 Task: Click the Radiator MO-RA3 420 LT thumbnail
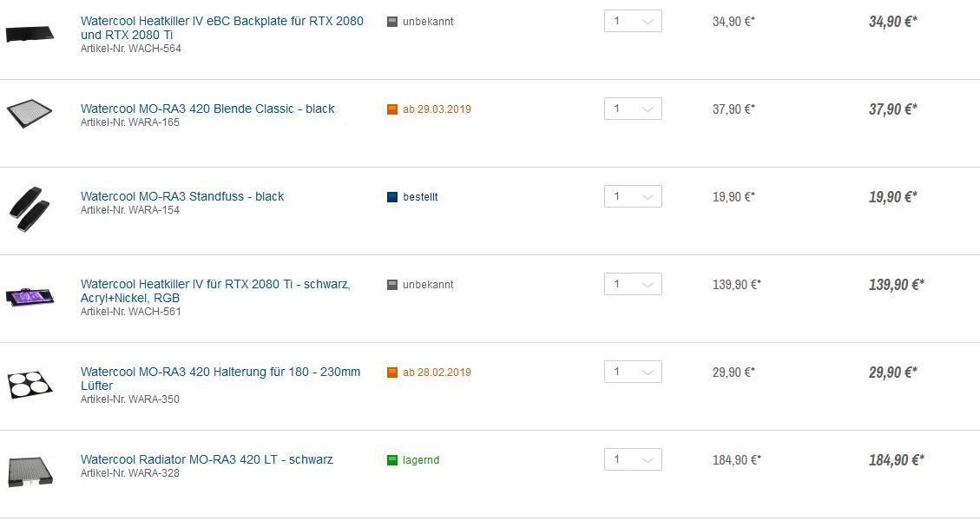[x=30, y=472]
